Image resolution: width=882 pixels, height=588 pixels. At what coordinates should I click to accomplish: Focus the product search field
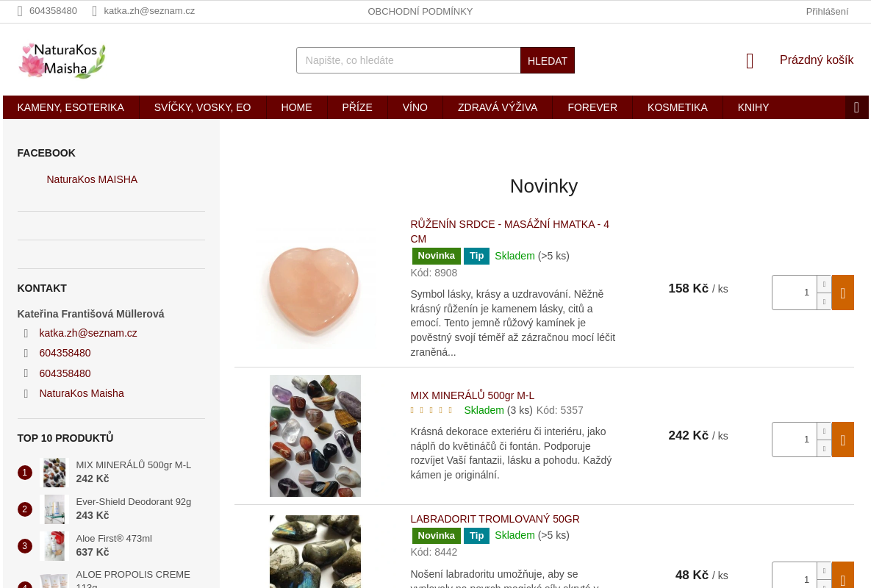(409, 60)
